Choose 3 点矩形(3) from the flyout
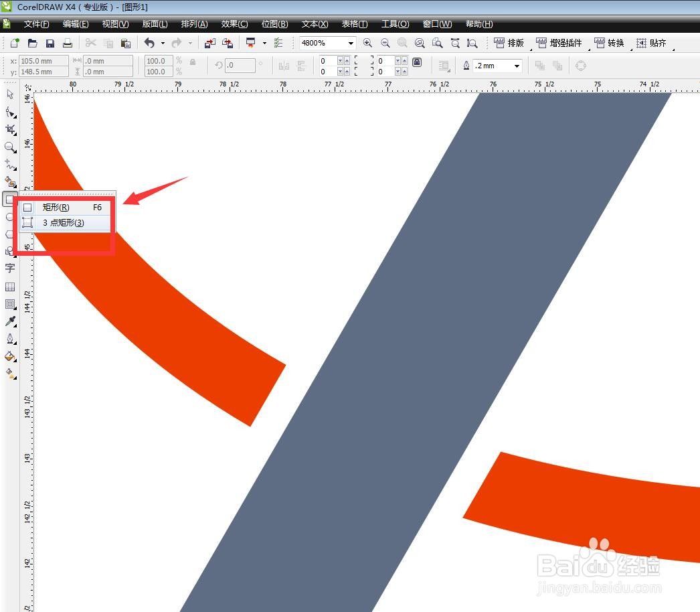700x612 pixels. click(65, 222)
